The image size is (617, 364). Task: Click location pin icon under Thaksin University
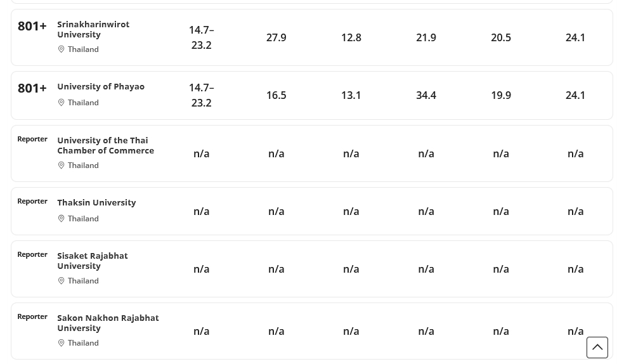click(62, 219)
